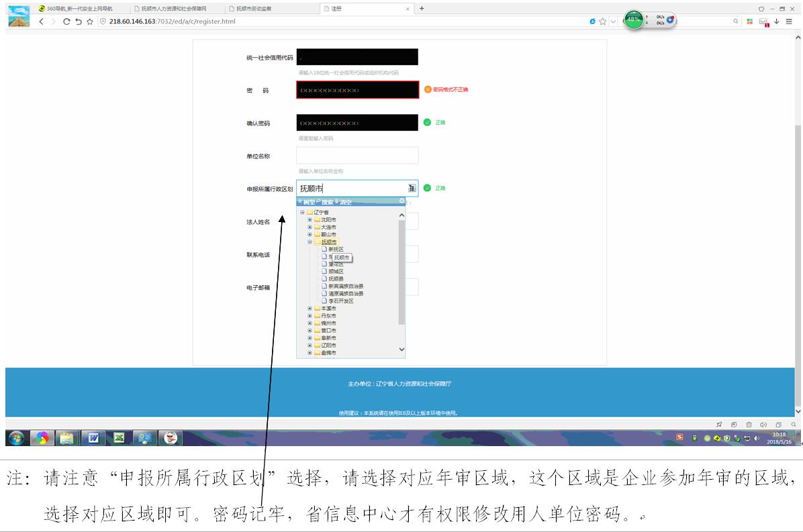The width and height of the screenshot is (803, 532).
Task: Collapse the 抚顺市 node
Action: coord(310,242)
